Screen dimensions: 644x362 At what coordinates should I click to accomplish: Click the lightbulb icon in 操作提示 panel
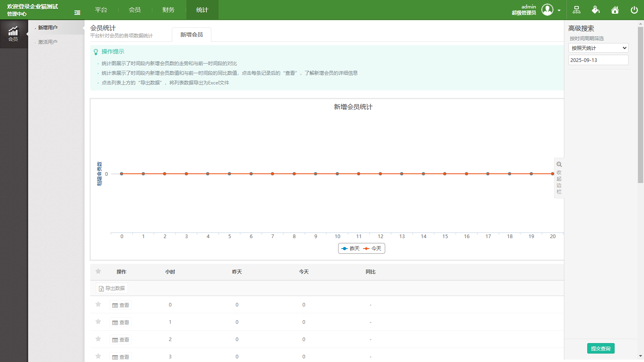[x=96, y=51]
